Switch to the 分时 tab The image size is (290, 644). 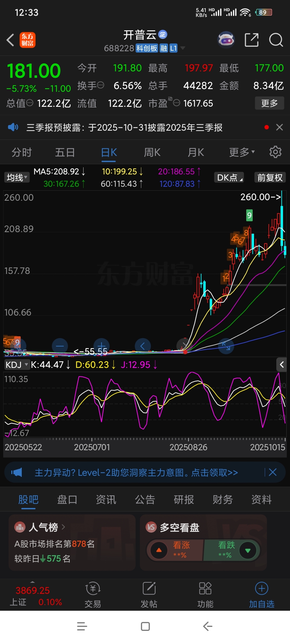pyautogui.click(x=22, y=152)
